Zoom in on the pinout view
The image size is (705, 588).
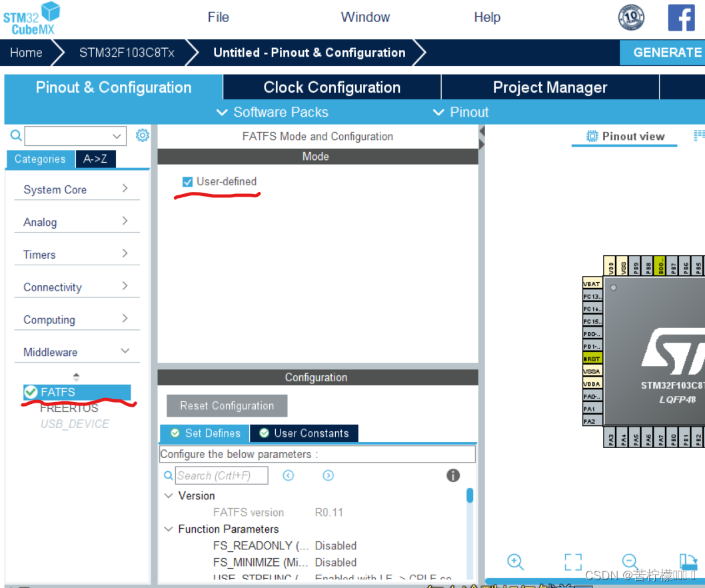click(515, 562)
